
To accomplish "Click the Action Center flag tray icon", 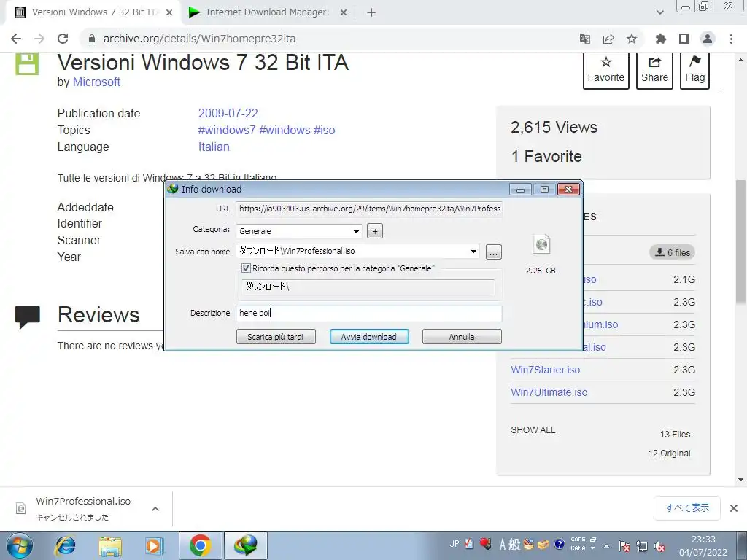I will point(624,546).
